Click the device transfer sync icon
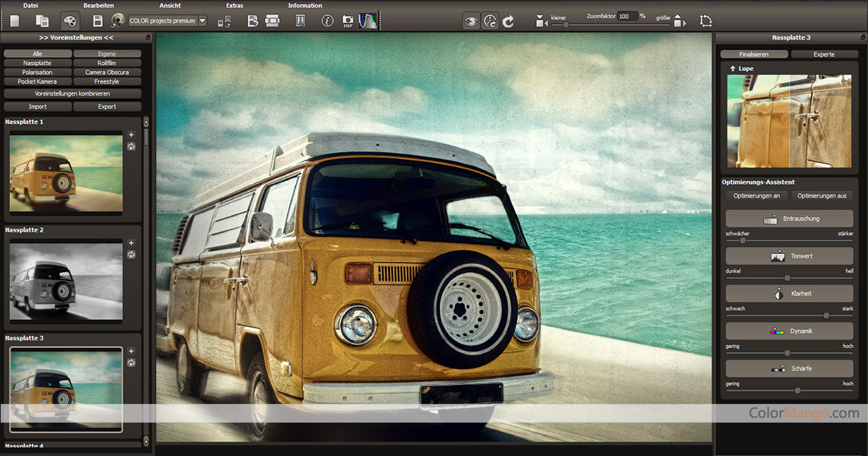Image resolution: width=868 pixels, height=456 pixels. click(224, 21)
